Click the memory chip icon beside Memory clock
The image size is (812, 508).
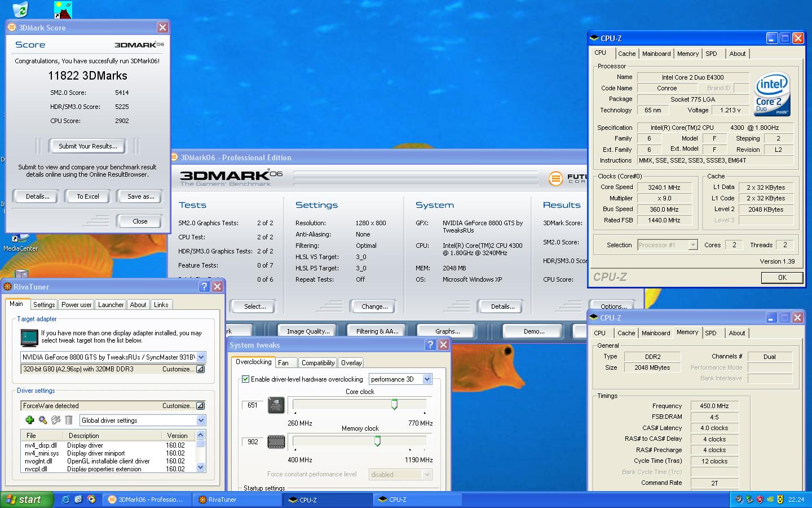pos(276,442)
